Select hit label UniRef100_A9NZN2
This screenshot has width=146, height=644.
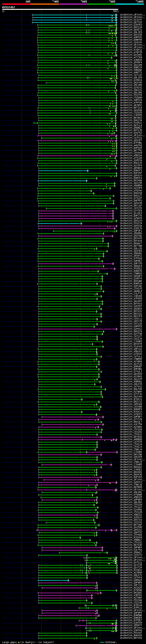[131, 70]
